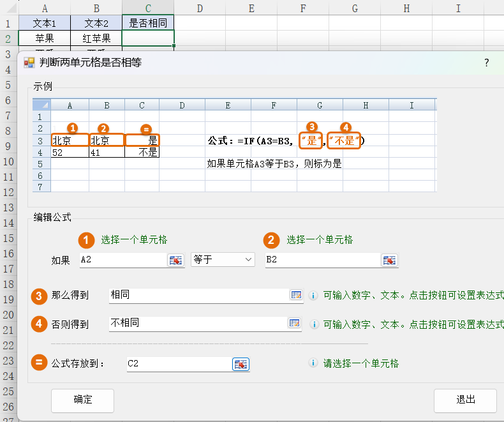Open the 等于 comparison dropdown

(x=223, y=260)
